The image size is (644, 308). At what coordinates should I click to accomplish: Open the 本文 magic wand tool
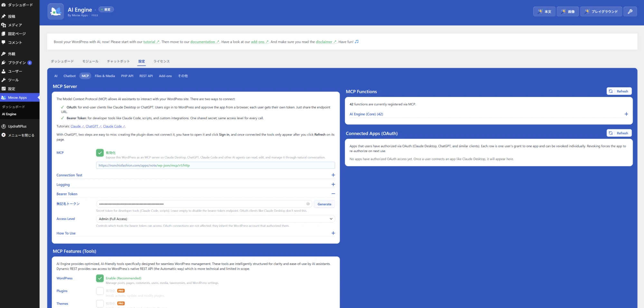[x=544, y=12]
